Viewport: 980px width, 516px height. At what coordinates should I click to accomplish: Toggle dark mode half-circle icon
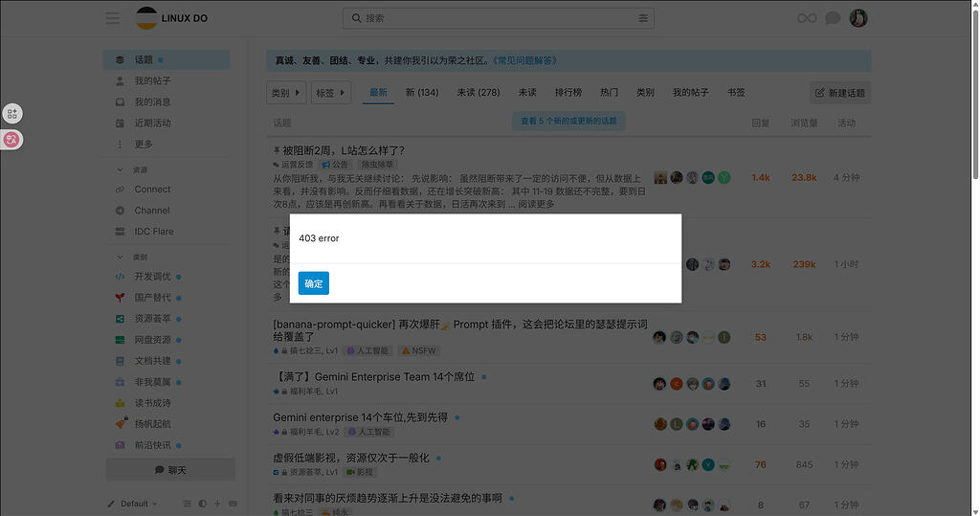click(203, 504)
